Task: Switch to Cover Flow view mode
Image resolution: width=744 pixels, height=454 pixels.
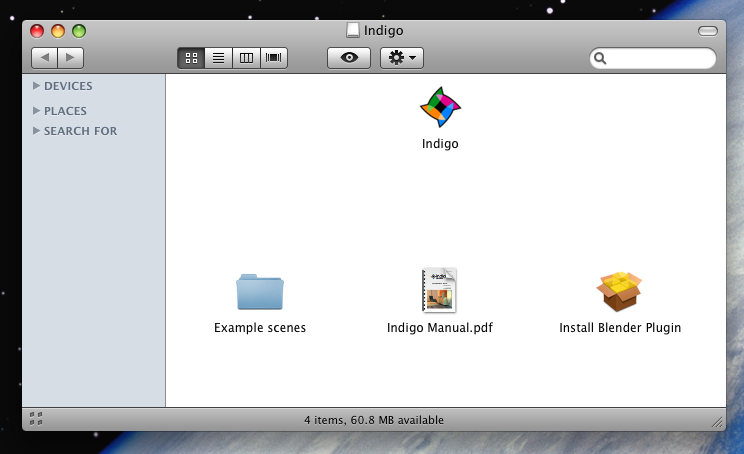Action: pyautogui.click(x=273, y=58)
